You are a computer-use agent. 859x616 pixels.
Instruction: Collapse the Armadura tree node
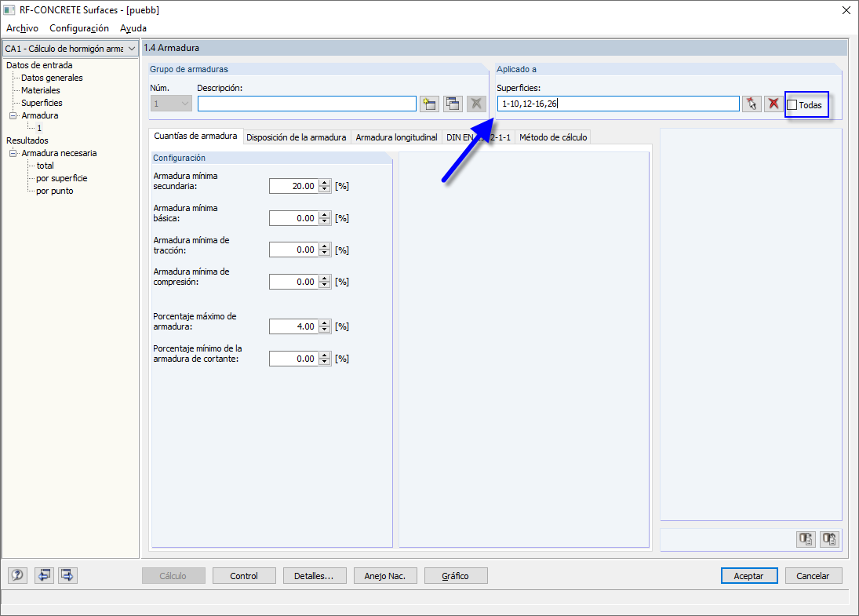click(13, 115)
